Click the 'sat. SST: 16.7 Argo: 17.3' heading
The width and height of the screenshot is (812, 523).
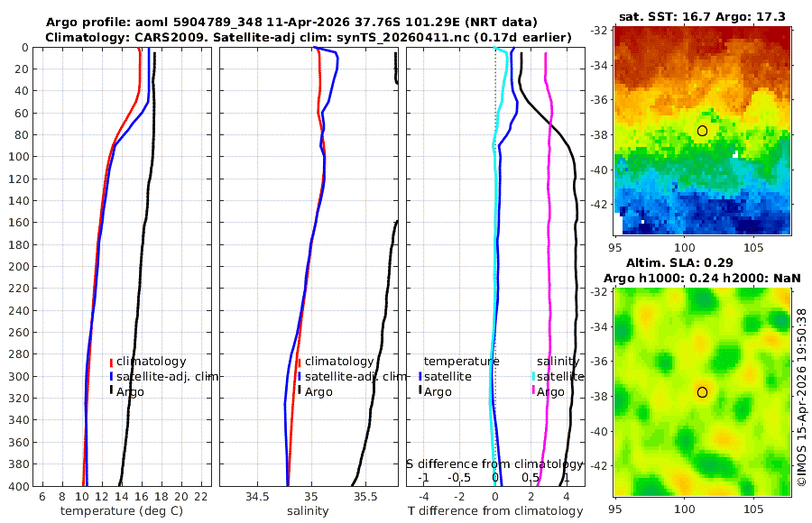click(x=702, y=16)
